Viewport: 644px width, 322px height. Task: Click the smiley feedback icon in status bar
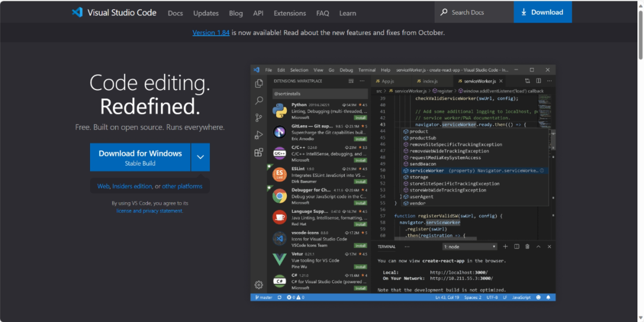point(539,298)
